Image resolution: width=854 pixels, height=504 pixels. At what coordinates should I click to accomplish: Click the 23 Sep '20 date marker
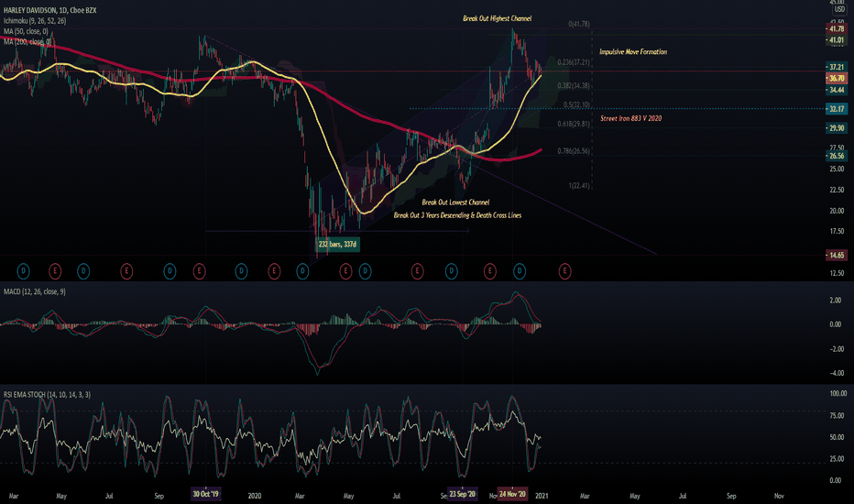[x=463, y=494]
